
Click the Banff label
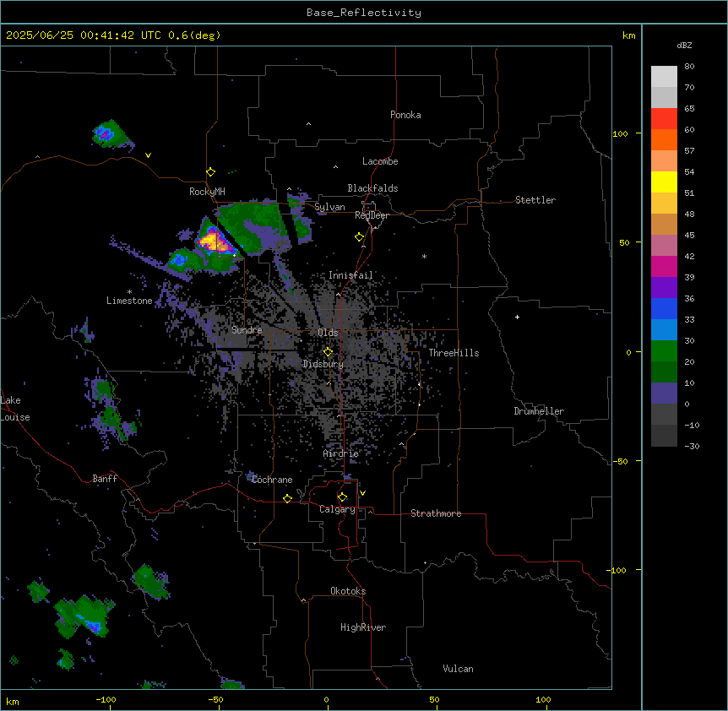105,479
